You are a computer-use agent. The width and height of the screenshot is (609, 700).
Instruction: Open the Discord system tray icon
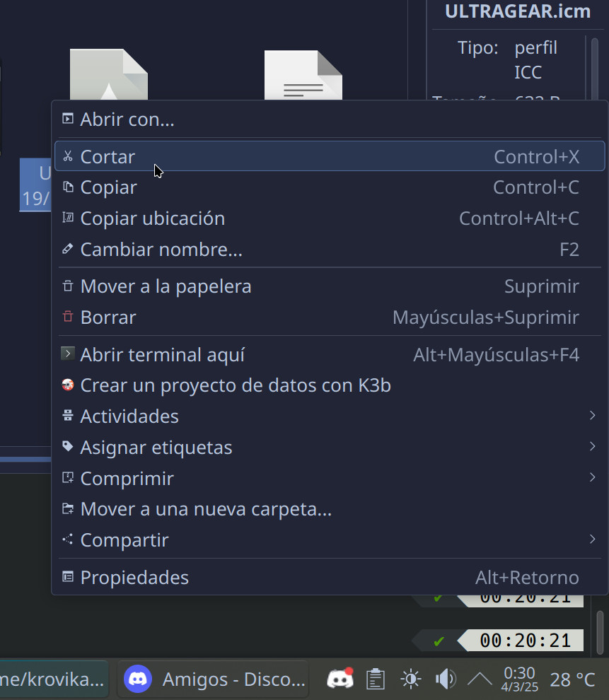(340, 679)
